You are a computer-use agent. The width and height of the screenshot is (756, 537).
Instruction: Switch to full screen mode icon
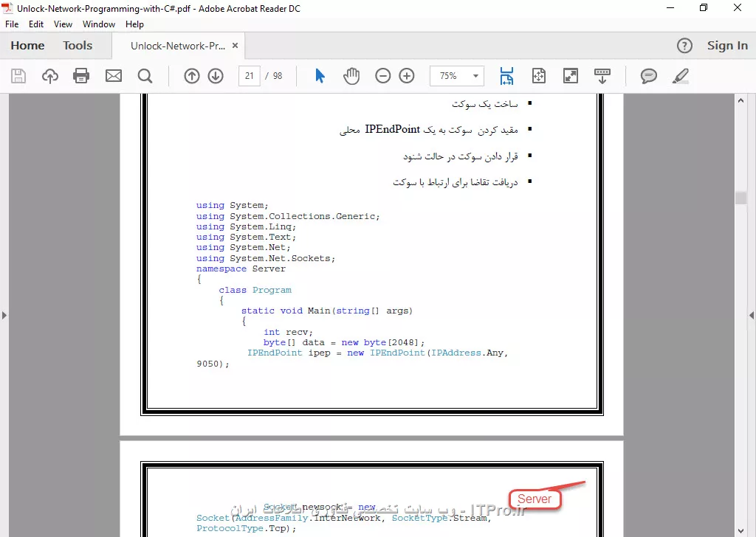[x=571, y=76]
